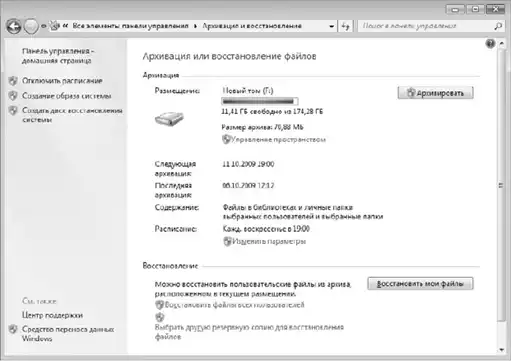Click the schedule text 'Кажд. воскресенье в 19:00'
511x361 pixels.
click(266, 229)
